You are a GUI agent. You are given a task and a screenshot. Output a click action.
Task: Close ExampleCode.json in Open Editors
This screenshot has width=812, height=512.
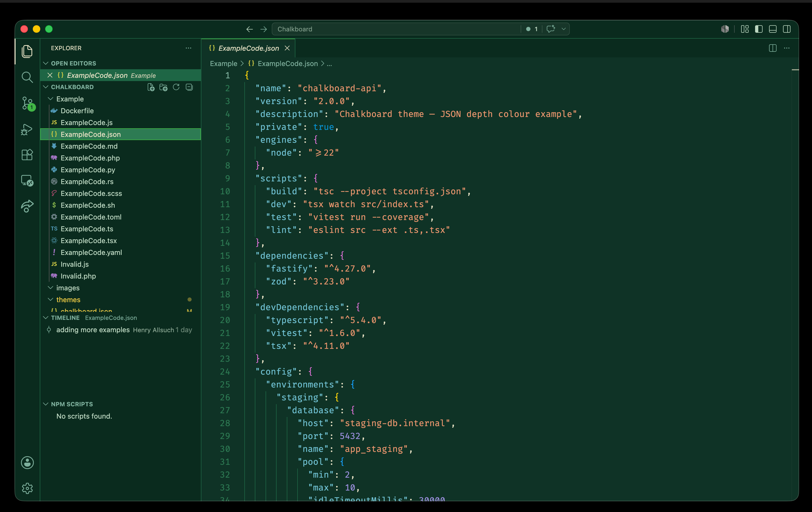click(x=50, y=75)
